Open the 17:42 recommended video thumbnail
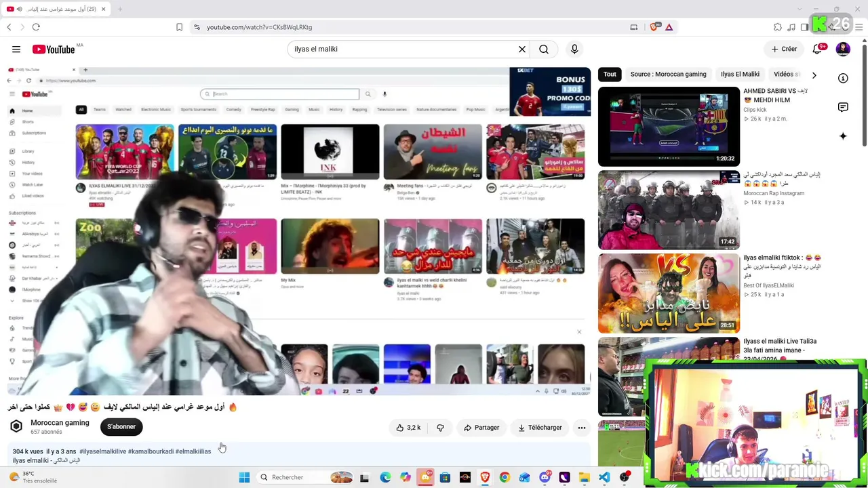Screen dimensions: 868x488 point(669,210)
